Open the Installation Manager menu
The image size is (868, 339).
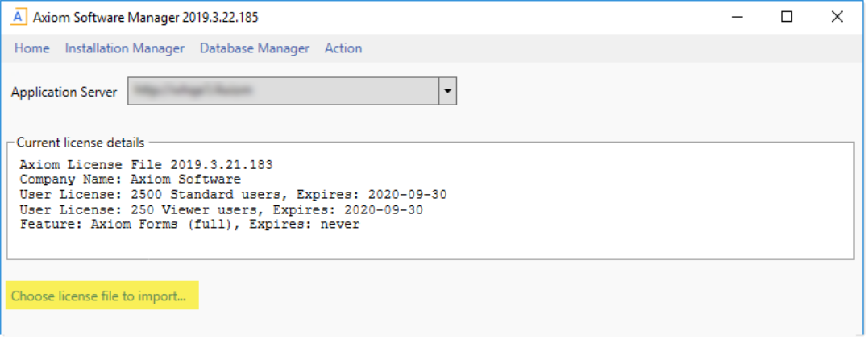click(125, 48)
